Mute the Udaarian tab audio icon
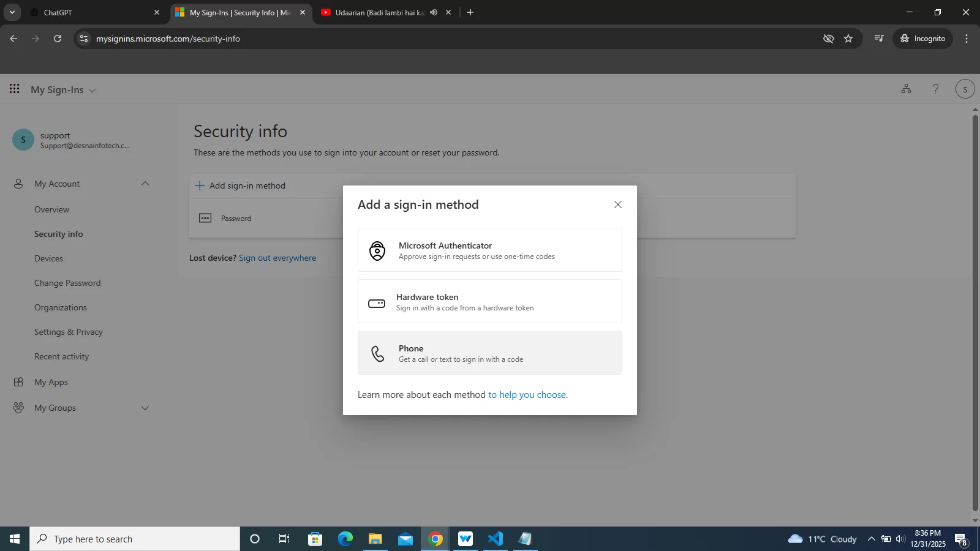This screenshot has width=980, height=551. [x=434, y=12]
